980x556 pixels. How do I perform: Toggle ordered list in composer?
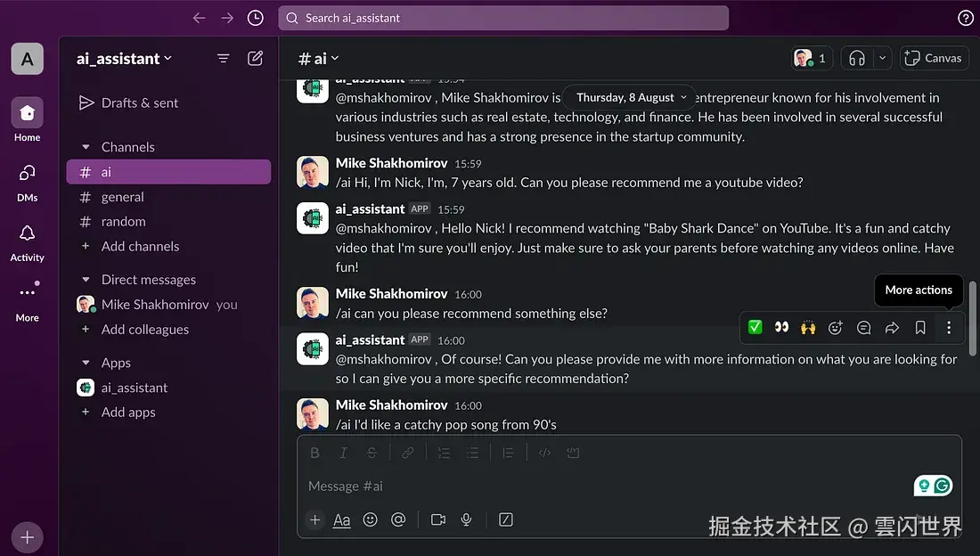tap(444, 453)
